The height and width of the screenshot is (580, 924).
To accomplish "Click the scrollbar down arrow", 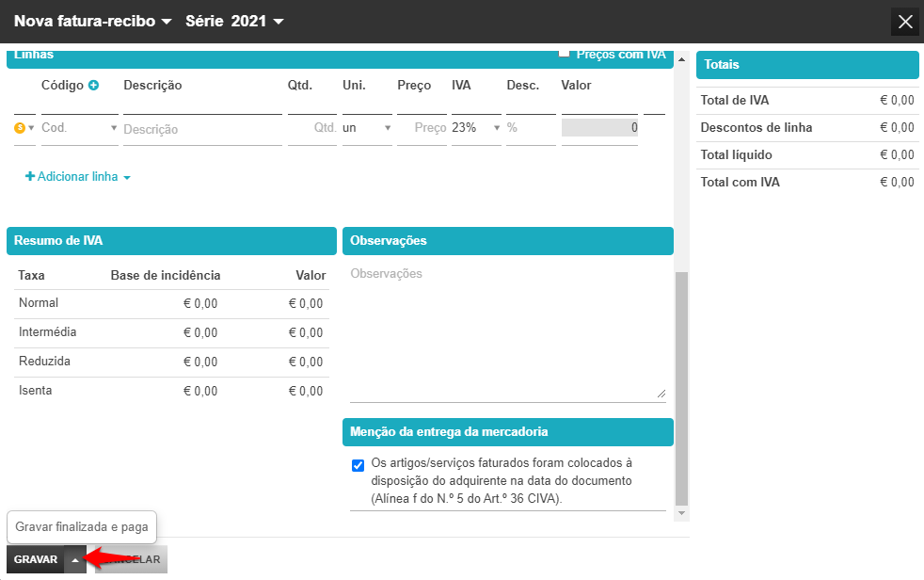I will (682, 513).
